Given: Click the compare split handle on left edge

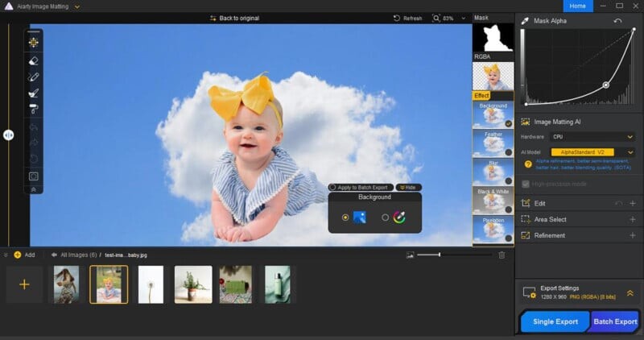Looking at the screenshot, I should 8,135.
